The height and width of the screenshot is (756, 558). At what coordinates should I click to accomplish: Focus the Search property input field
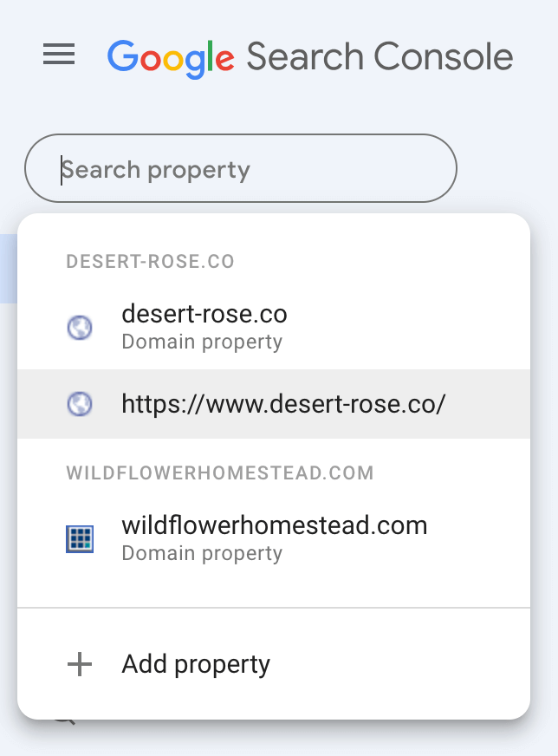pos(241,169)
